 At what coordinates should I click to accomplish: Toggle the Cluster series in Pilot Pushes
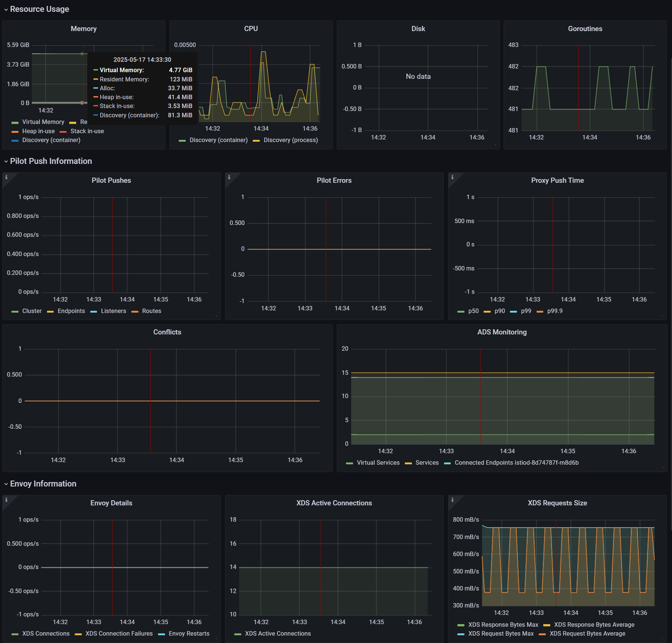(32, 311)
